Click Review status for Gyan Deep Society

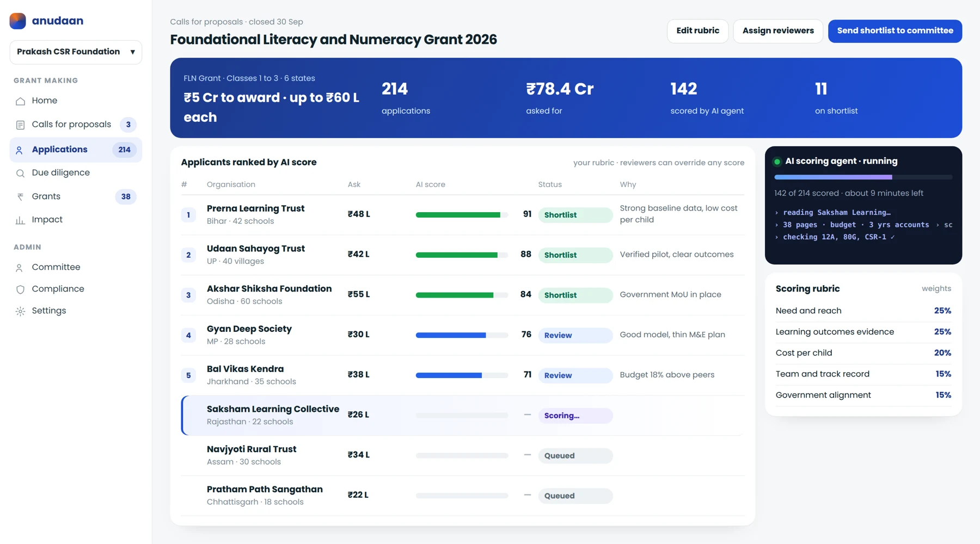coord(575,335)
